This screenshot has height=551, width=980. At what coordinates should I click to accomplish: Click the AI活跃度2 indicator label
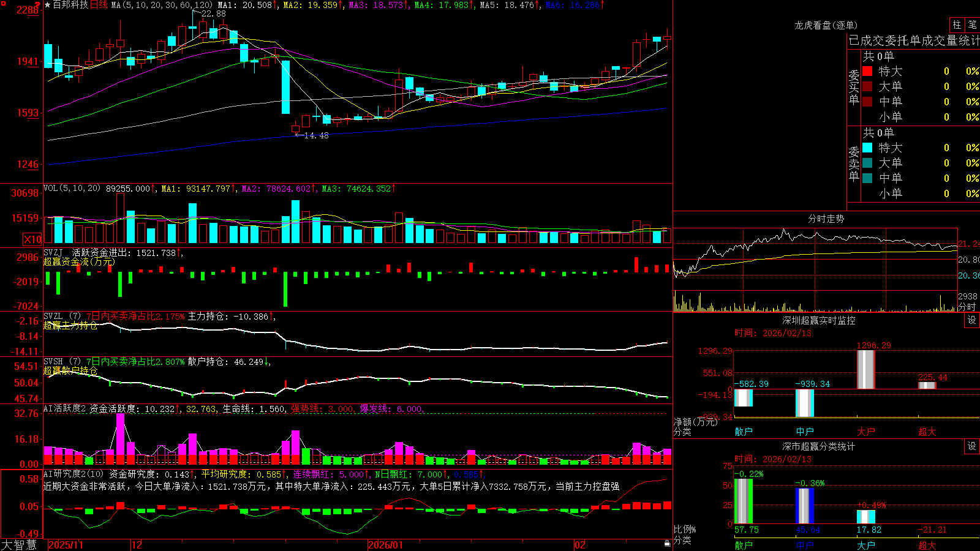point(65,408)
